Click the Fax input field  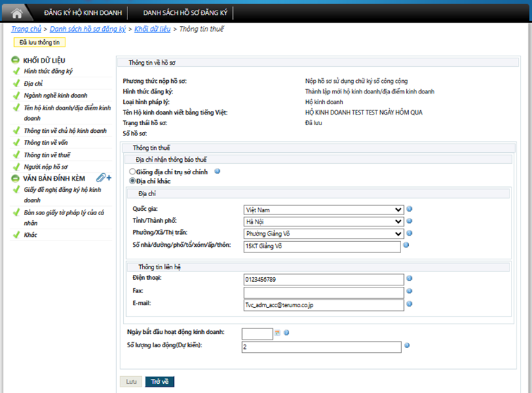point(323,292)
